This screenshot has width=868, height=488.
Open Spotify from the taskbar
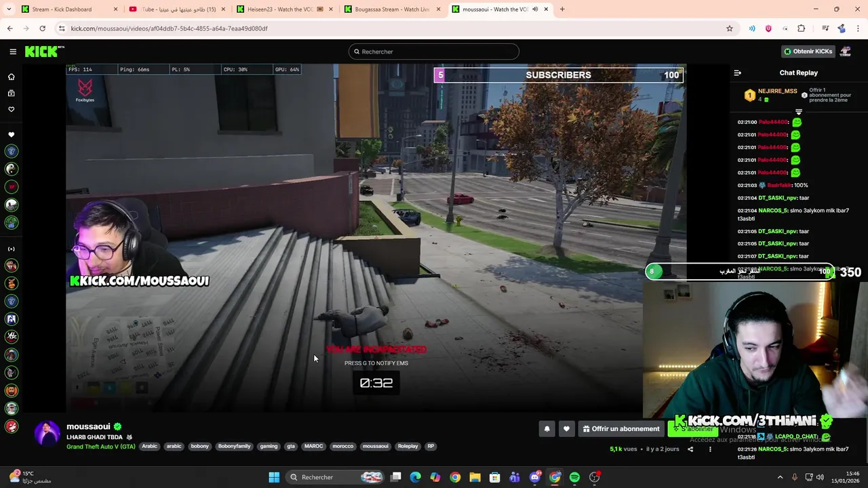click(x=574, y=477)
